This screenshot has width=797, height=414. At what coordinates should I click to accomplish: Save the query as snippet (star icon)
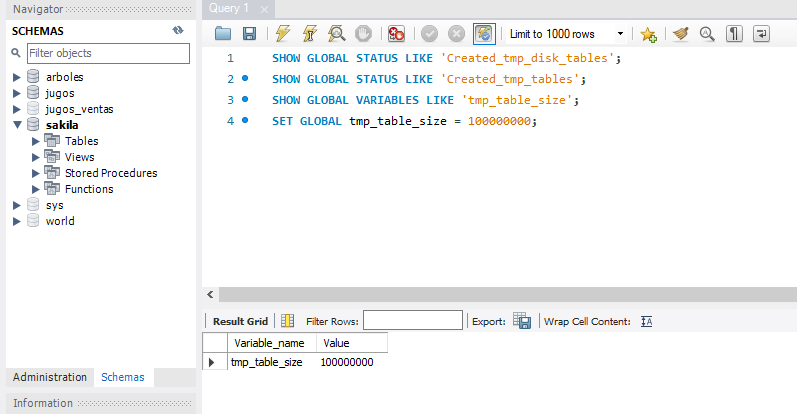(648, 34)
